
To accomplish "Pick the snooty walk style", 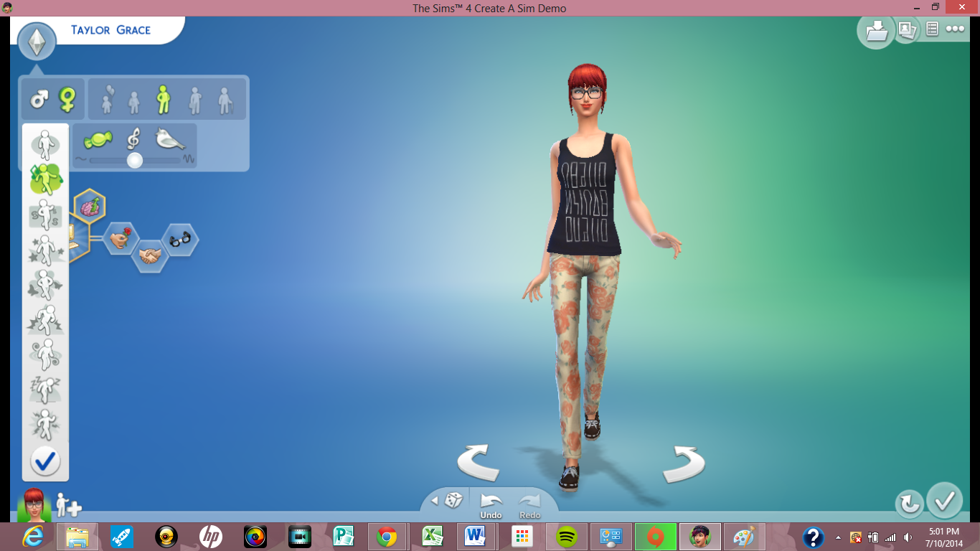I will 45,214.
